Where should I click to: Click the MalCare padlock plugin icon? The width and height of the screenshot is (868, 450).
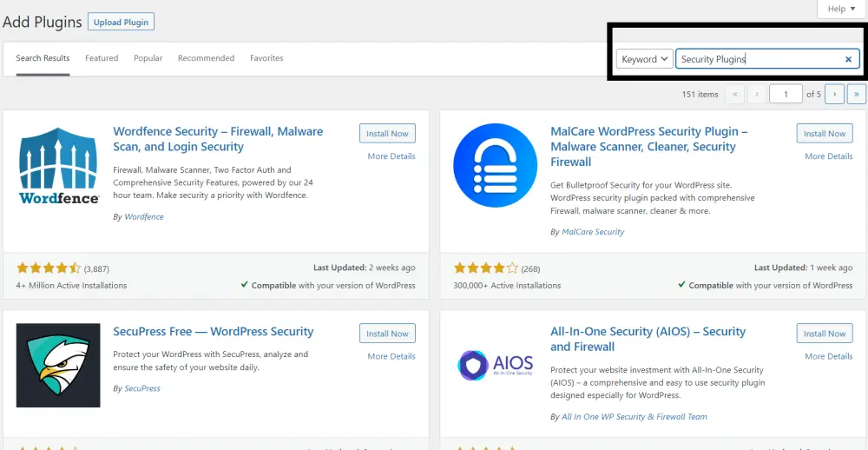pyautogui.click(x=495, y=165)
